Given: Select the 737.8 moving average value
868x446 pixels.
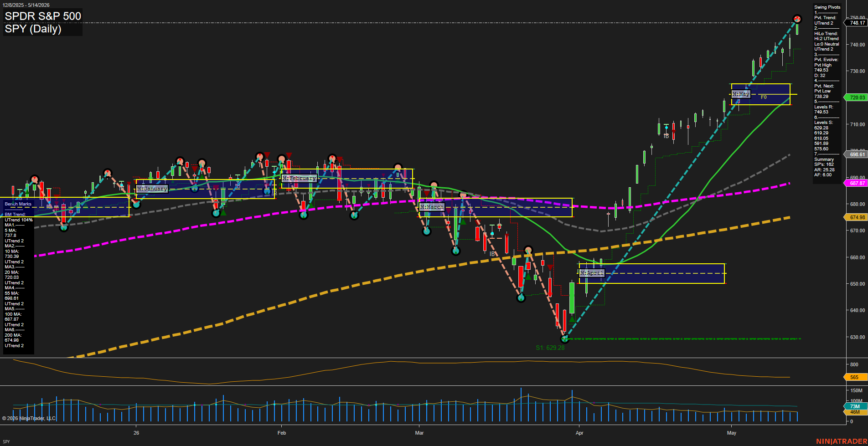Looking at the screenshot, I should 10,236.
